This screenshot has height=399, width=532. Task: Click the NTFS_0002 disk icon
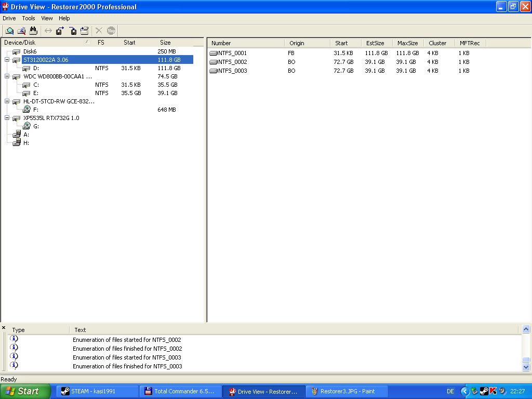pyautogui.click(x=214, y=62)
